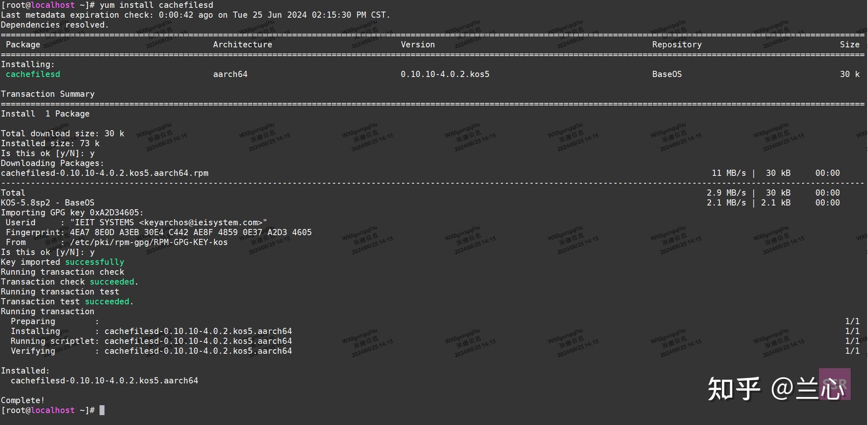Select the Transaction Summary heading

48,94
